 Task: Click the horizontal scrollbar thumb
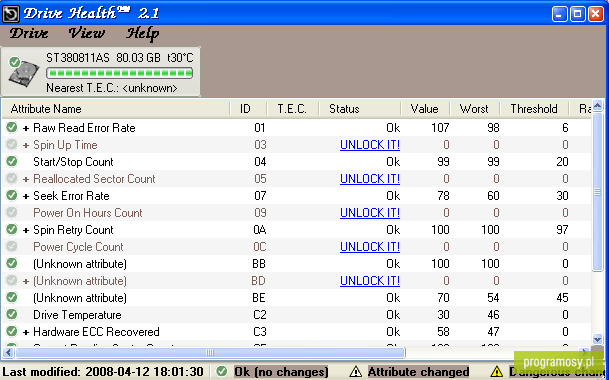(210, 352)
